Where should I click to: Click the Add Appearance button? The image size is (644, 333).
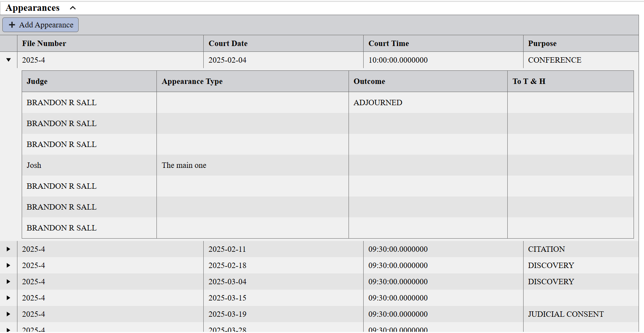point(41,25)
